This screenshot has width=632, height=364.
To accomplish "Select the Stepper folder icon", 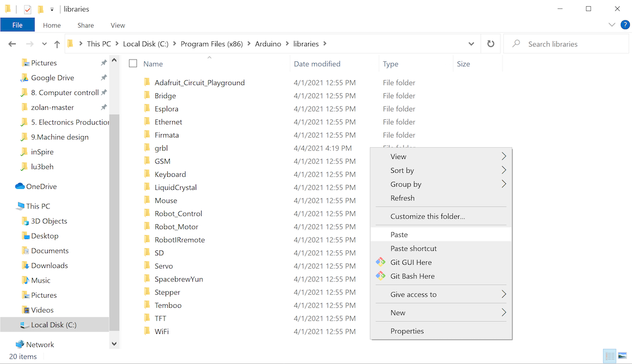I will pyautogui.click(x=147, y=292).
